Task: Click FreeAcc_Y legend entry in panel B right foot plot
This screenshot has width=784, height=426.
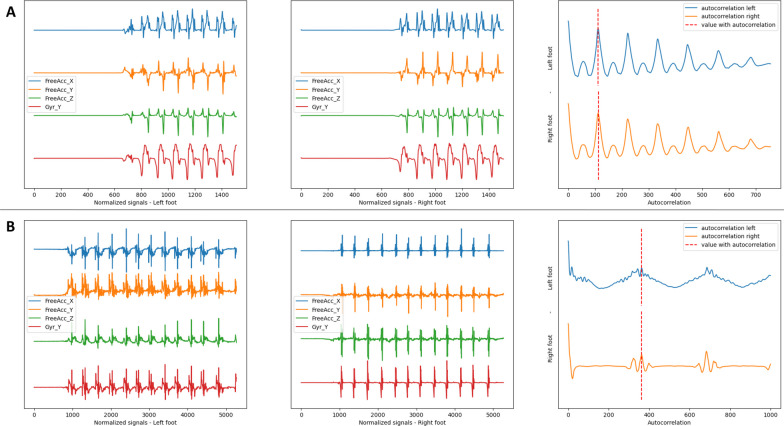Action: pyautogui.click(x=318, y=310)
